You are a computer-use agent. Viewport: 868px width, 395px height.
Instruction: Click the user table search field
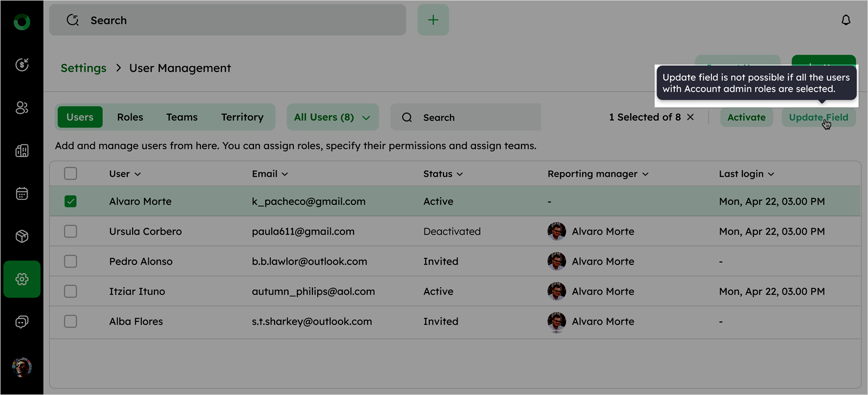coord(471,118)
